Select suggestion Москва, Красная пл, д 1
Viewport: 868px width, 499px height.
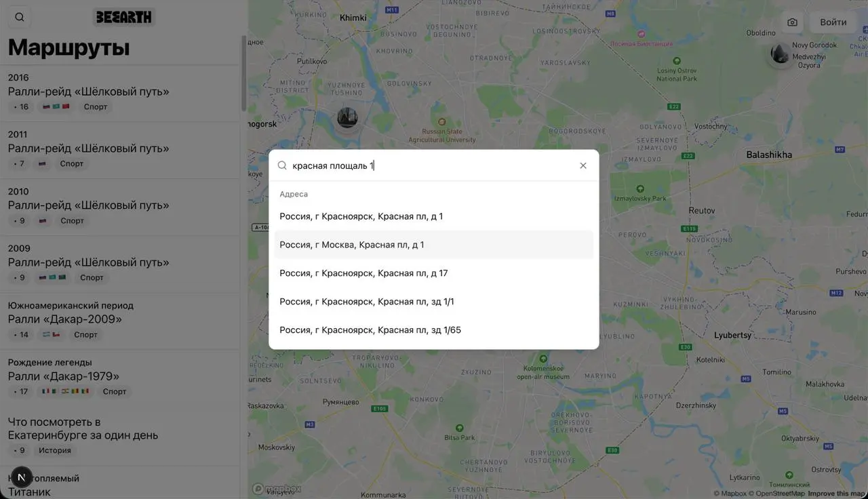click(x=434, y=245)
